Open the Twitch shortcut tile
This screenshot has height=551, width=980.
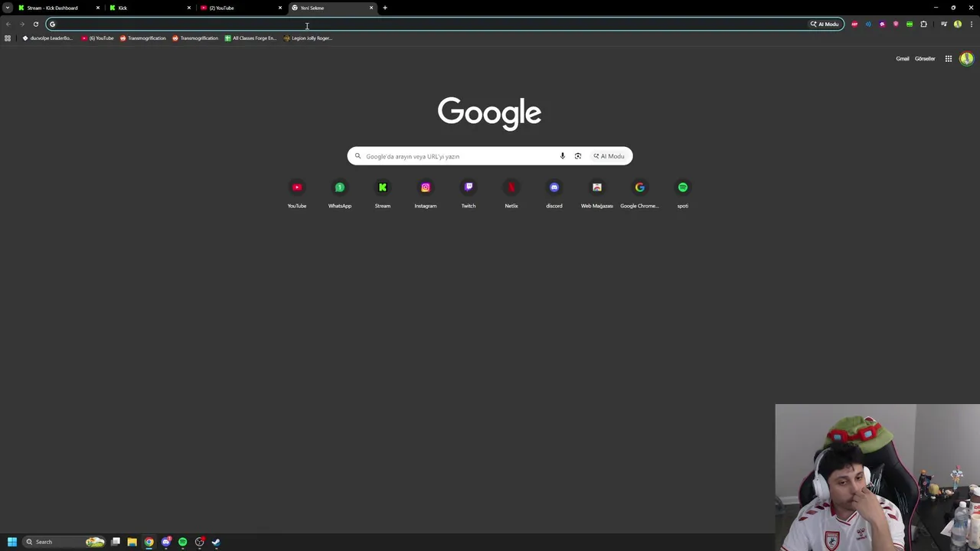(x=469, y=194)
